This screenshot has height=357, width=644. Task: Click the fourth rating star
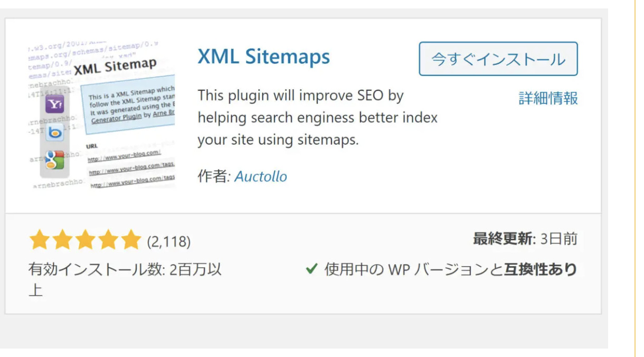coord(108,240)
